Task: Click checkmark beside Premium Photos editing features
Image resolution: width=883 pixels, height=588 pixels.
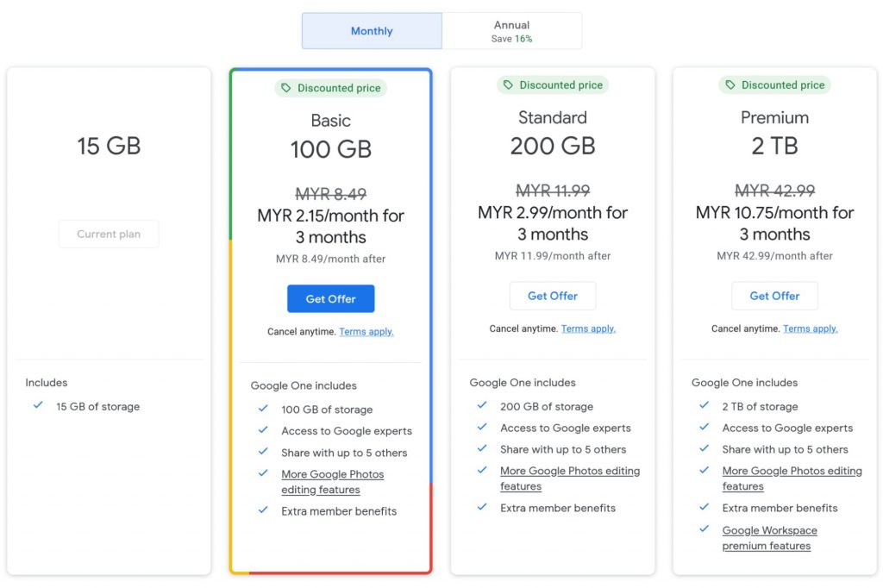Action: click(x=704, y=470)
